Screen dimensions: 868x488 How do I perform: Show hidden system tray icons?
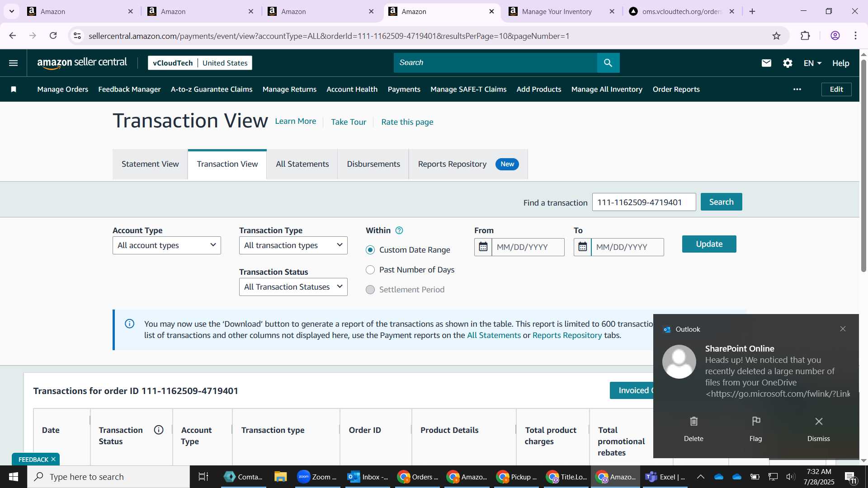[700, 477]
